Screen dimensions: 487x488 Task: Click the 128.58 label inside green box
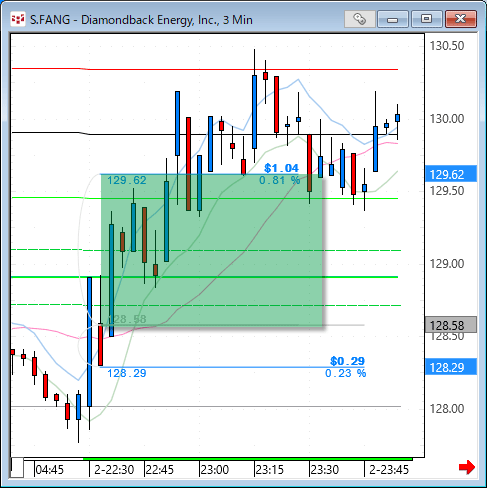click(x=127, y=319)
